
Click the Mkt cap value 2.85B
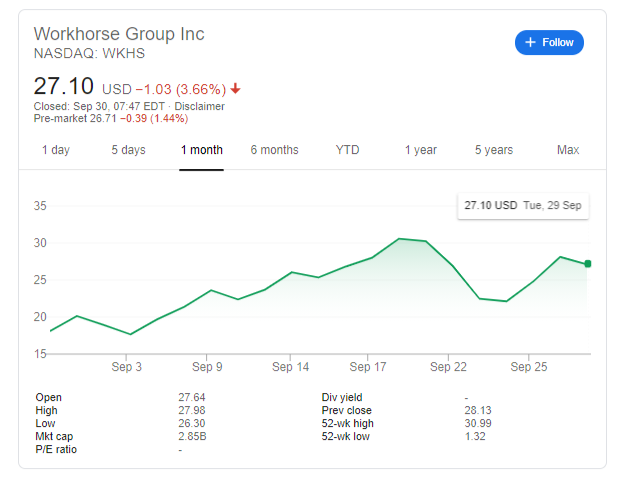click(x=192, y=436)
